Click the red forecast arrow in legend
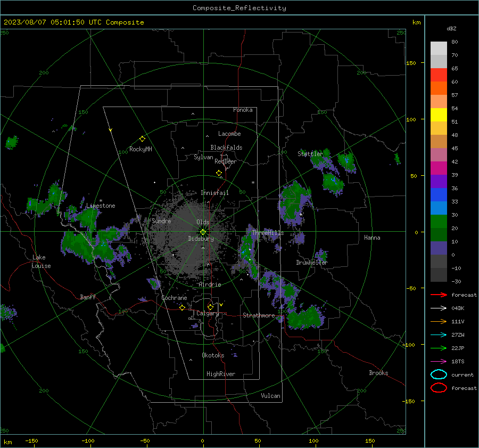This screenshot has width=479, height=448. (x=439, y=295)
